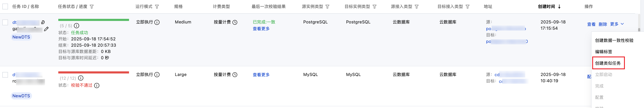644x108 pixels.
Task: Select 创建数据一致性校验 menu entry
Action: (614, 40)
